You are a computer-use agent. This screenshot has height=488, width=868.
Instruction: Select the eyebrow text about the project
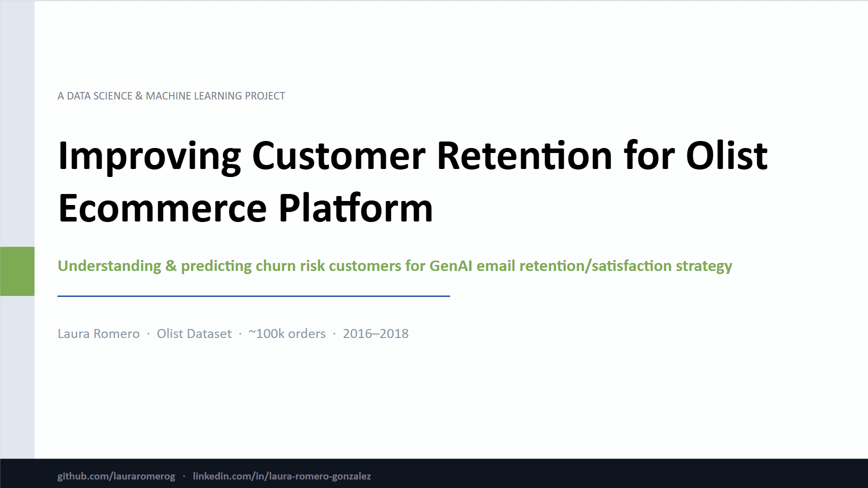click(171, 95)
